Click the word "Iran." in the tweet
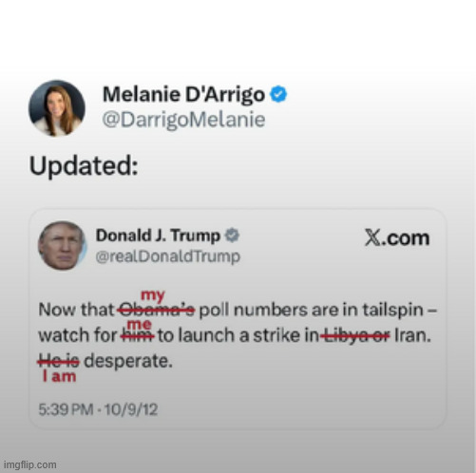Viewport: 476px width, 473px height. pos(412,335)
